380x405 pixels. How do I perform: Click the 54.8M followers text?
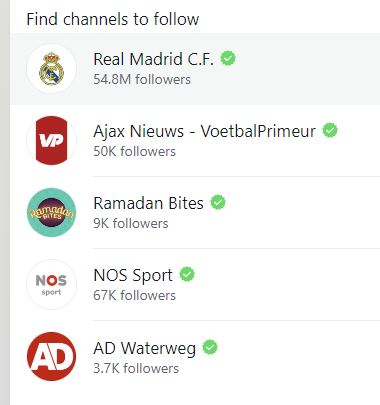click(x=142, y=79)
